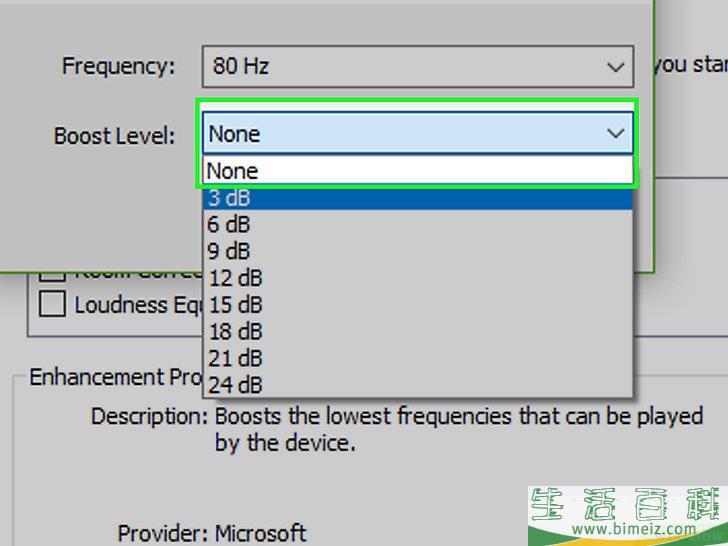
Task: Open the www.bimeiz.com watermark link
Action: tap(626, 529)
